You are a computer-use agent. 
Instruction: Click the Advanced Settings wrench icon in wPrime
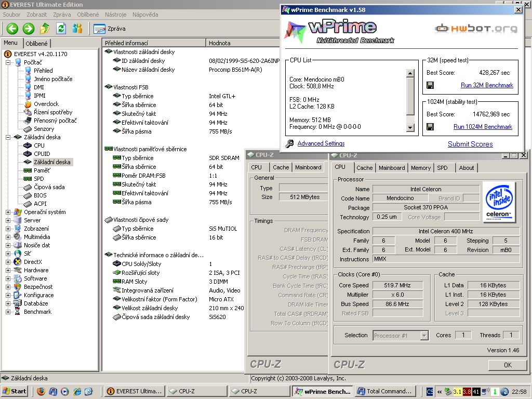[x=289, y=144]
